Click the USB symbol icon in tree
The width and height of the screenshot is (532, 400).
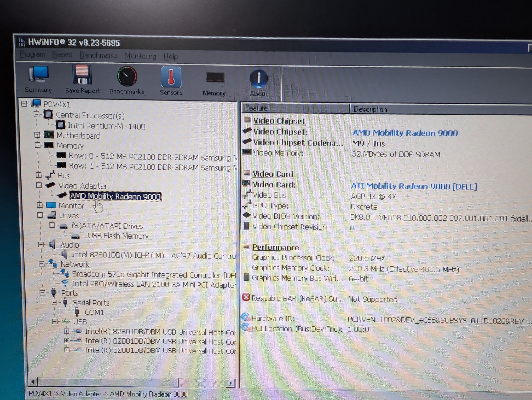tap(66, 321)
